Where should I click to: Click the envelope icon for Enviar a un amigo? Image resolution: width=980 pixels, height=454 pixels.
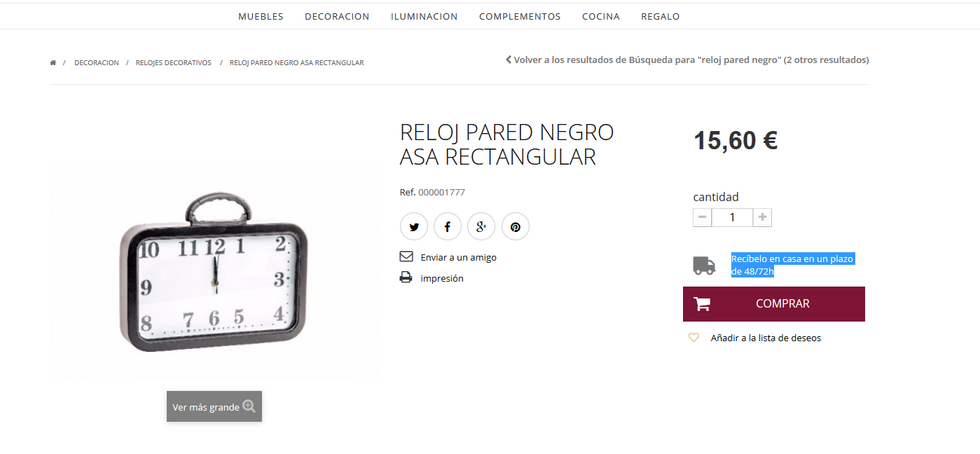click(406, 256)
